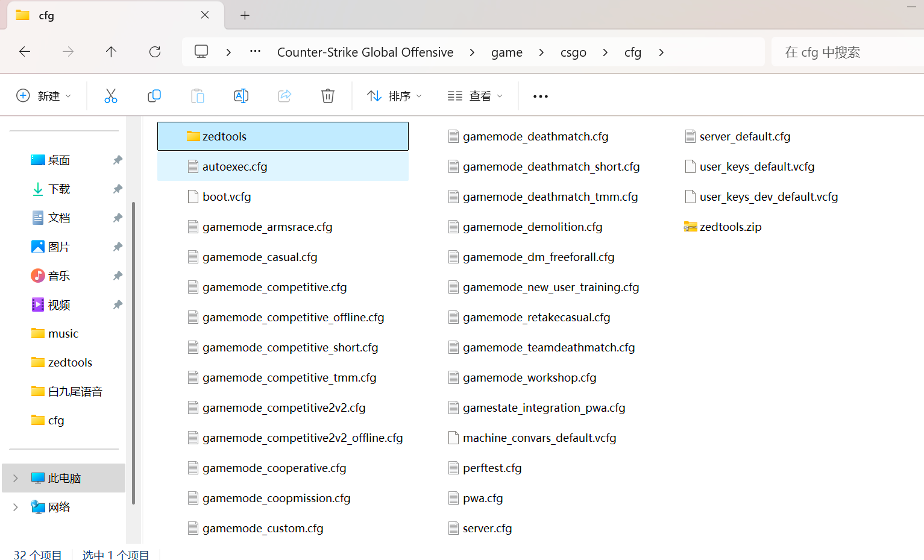Image resolution: width=924 pixels, height=560 pixels.
Task: Click the computer monitor icon in address bar
Action: pos(201,52)
